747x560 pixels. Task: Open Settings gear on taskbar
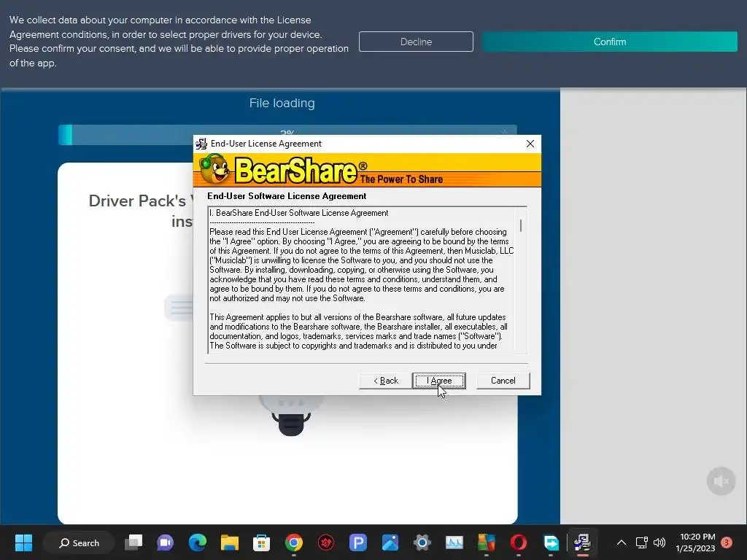(x=422, y=542)
